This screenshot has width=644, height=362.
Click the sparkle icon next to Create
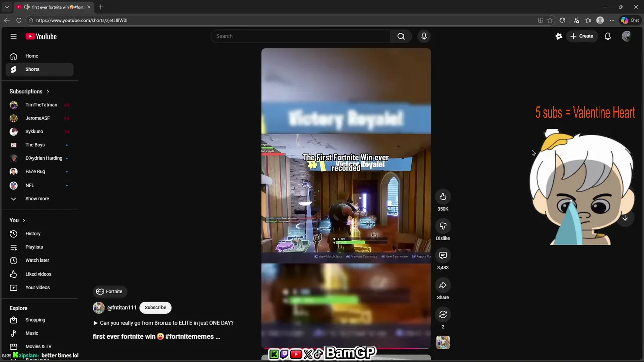tap(559, 36)
